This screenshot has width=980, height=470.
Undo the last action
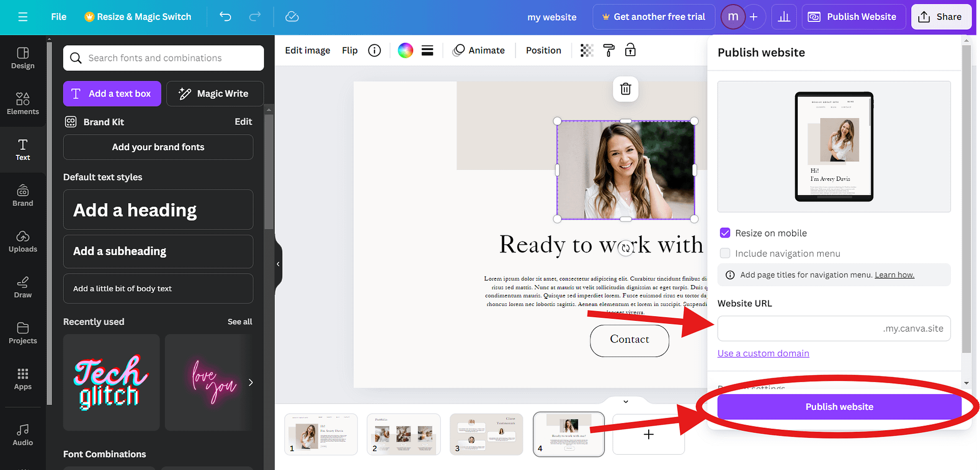click(225, 16)
